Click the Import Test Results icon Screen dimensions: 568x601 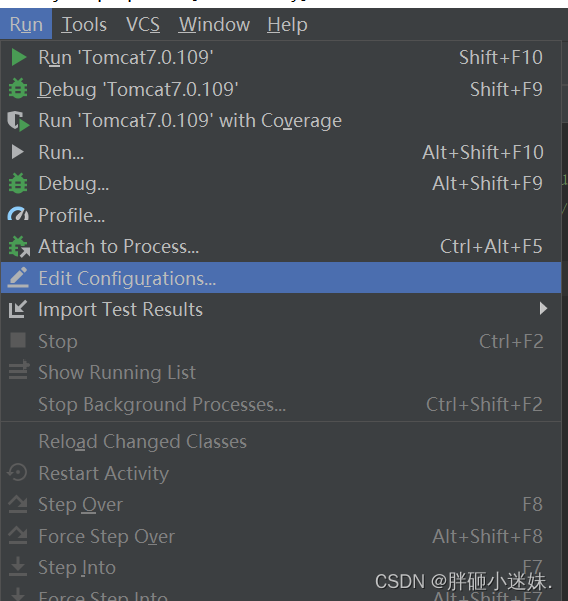tap(18, 309)
